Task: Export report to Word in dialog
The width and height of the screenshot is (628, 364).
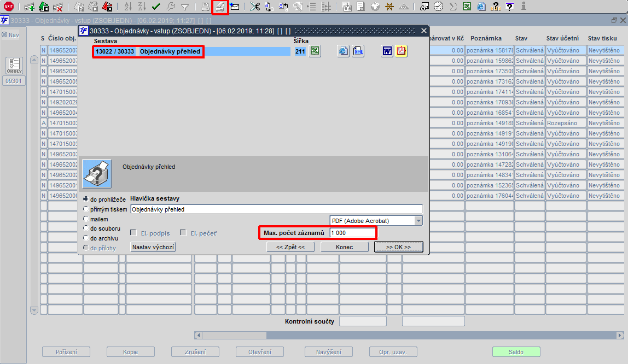Action: point(387,51)
